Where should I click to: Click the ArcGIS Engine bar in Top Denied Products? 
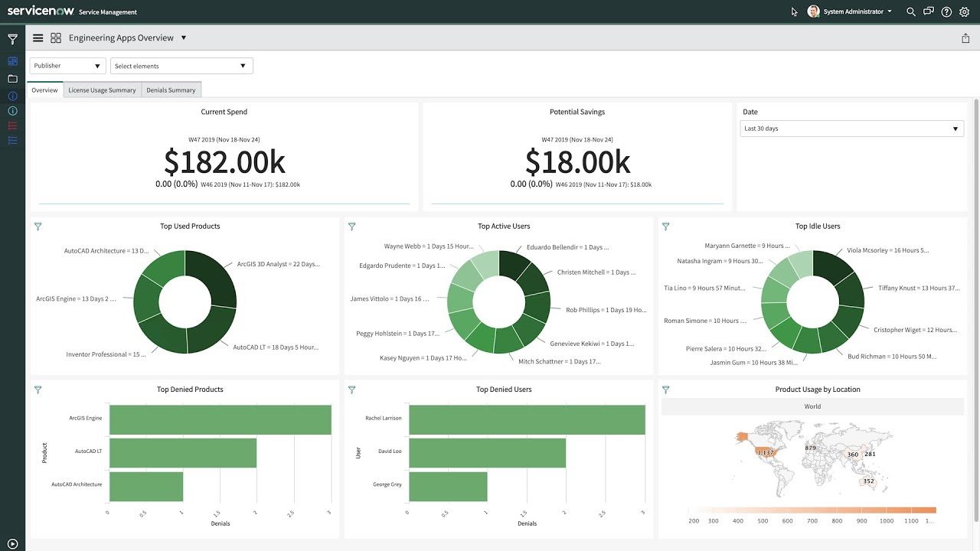point(220,419)
